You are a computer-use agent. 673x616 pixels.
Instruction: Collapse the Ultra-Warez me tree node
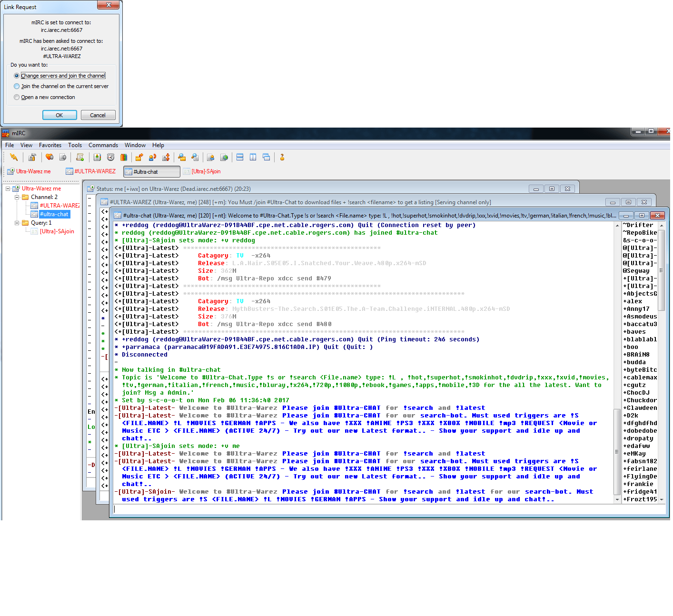point(8,189)
